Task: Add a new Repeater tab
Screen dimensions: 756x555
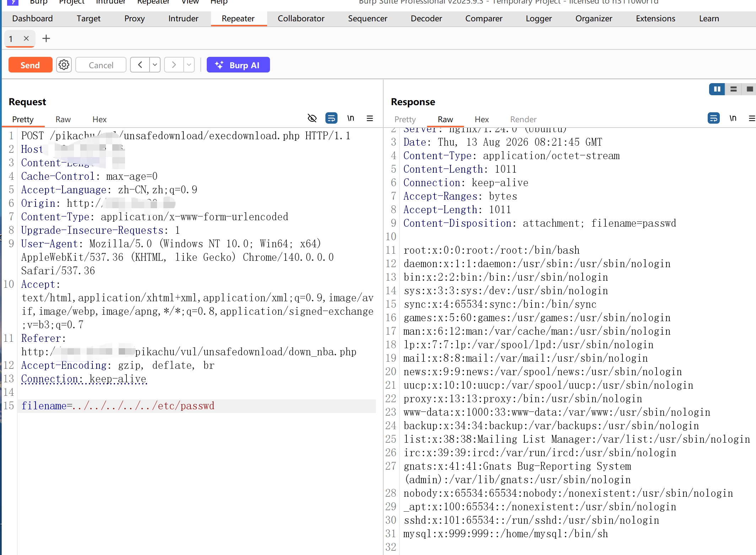Action: [46, 38]
